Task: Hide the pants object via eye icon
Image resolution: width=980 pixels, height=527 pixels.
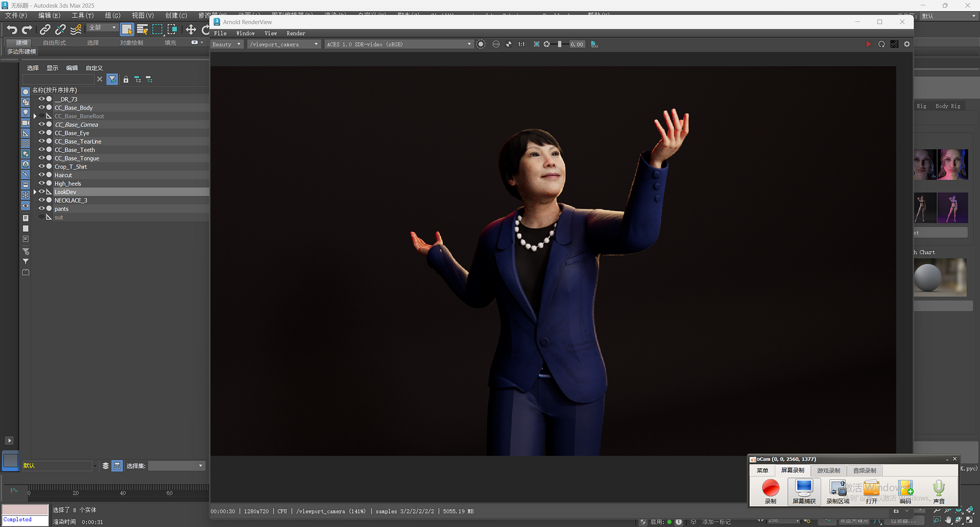Action: coord(42,209)
